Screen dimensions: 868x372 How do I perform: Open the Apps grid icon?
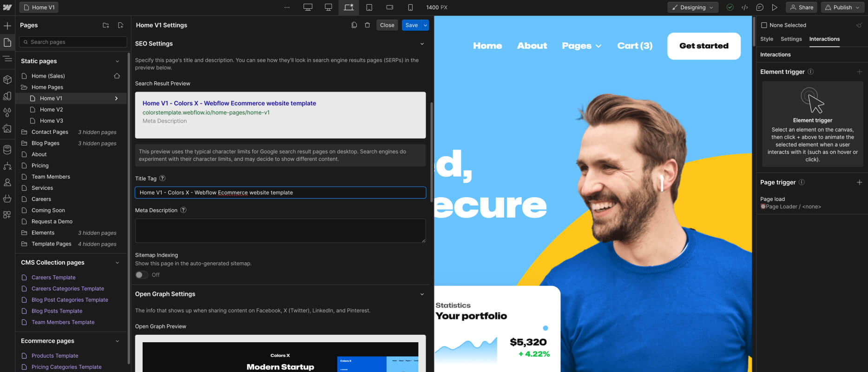pos(7,215)
